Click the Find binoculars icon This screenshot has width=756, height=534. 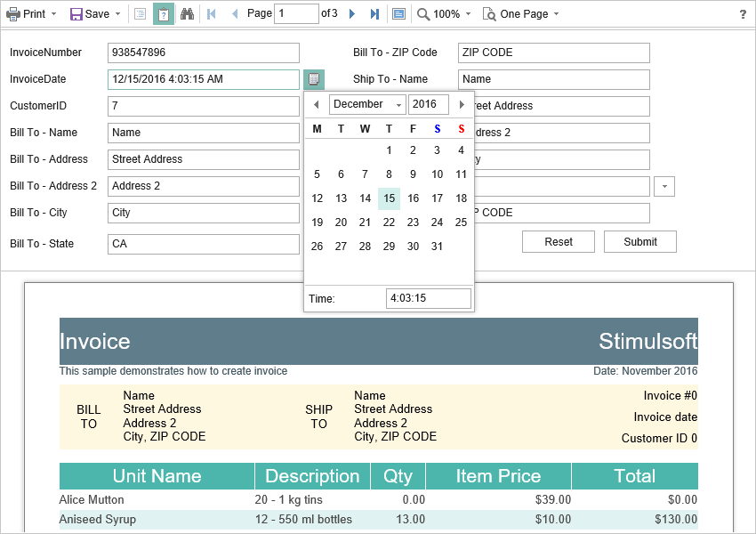click(x=187, y=14)
